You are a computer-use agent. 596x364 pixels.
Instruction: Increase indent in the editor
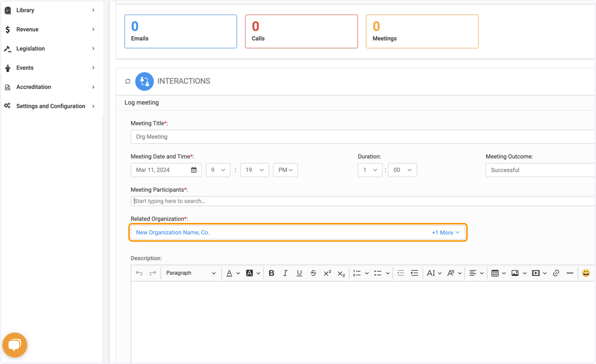coord(414,273)
